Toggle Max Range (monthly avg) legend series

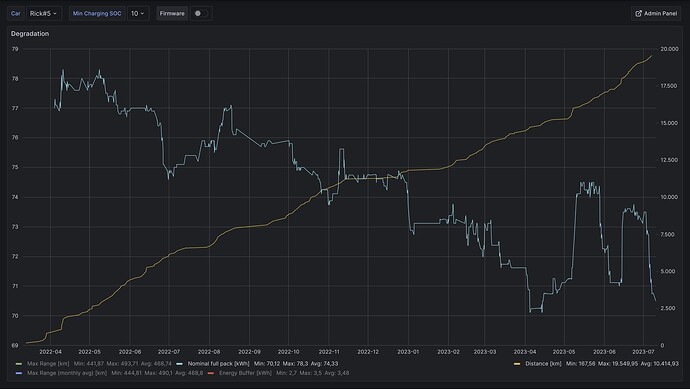(67, 373)
